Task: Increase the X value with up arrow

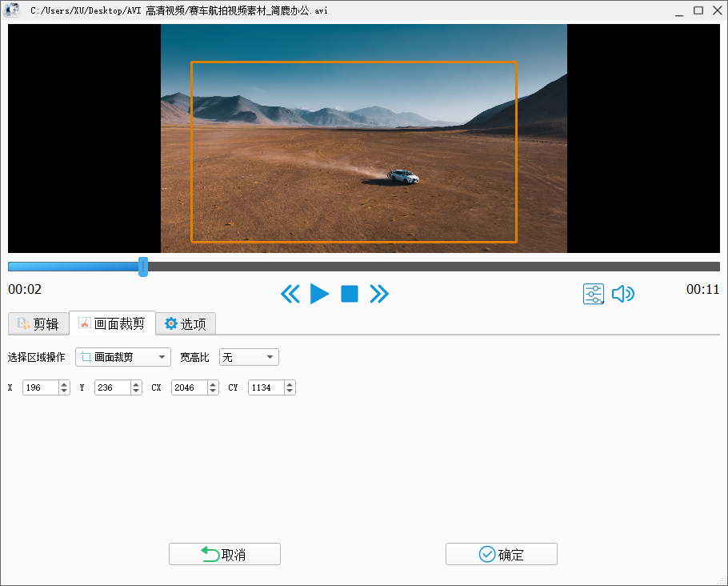Action: [x=64, y=384]
